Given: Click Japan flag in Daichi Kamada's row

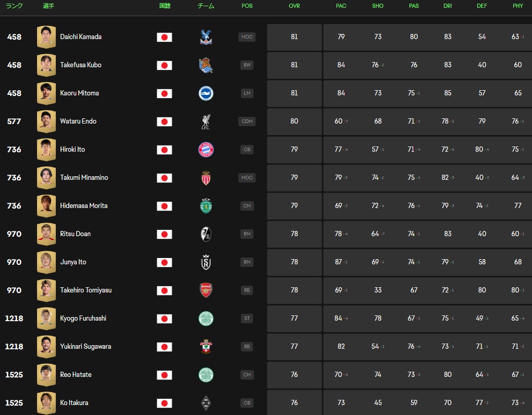Looking at the screenshot, I should pos(164,37).
